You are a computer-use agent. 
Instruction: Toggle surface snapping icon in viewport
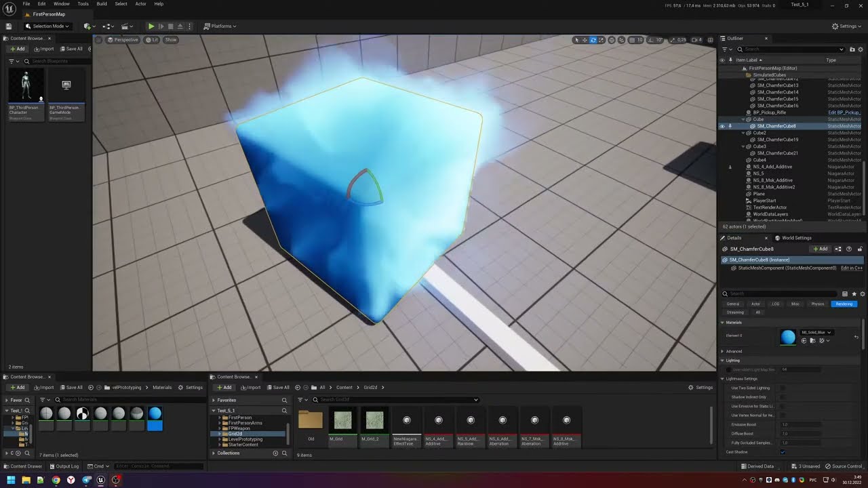(x=622, y=40)
